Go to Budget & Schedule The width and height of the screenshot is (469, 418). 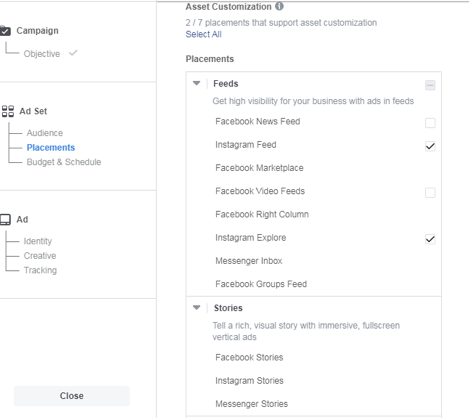point(64,162)
